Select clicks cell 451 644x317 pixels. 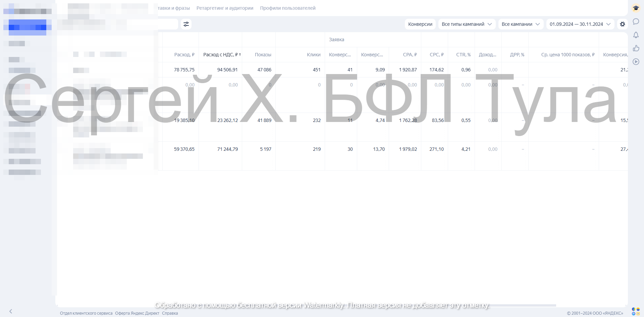tap(317, 70)
